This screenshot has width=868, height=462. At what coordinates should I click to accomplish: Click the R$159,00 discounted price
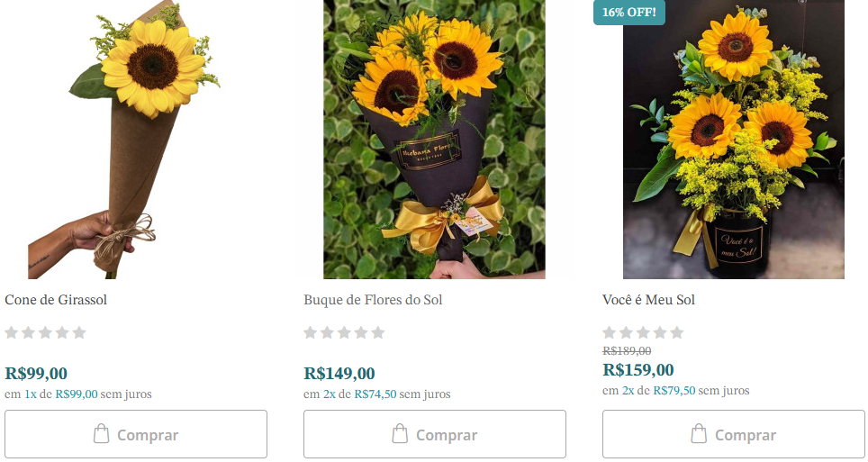pyautogui.click(x=638, y=369)
